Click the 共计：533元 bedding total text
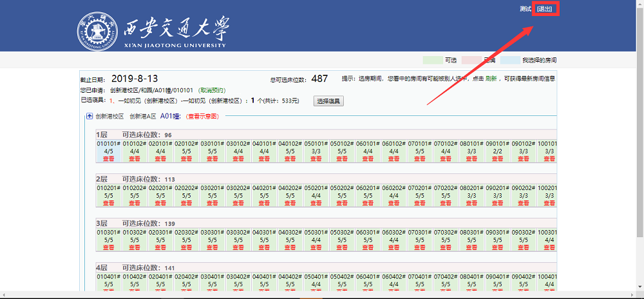Image resolution: width=644 pixels, height=299 pixels. pos(283,101)
